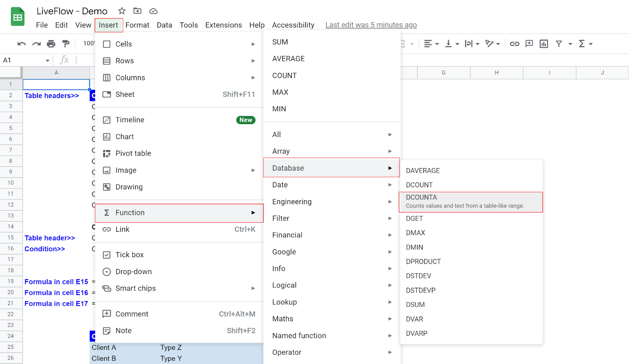Insert a Drop-down
The height and width of the screenshot is (364, 629).
179,272
